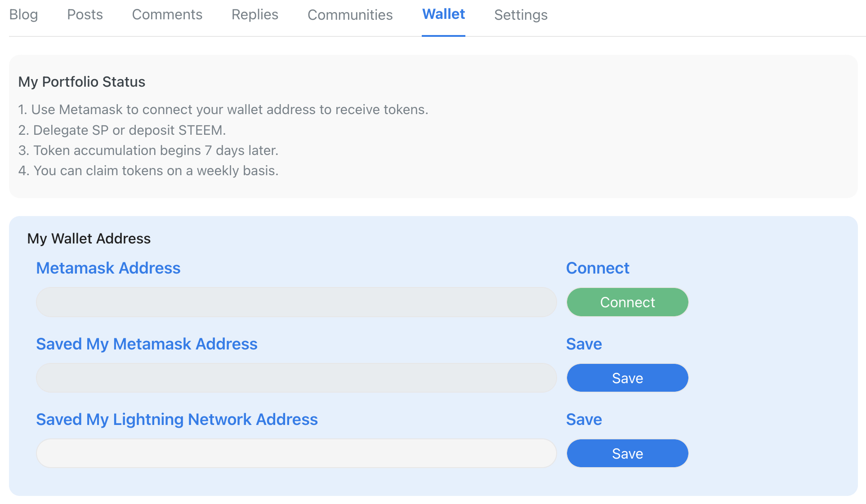Switch to the Posts tab
Screen dimensions: 866x504
tap(85, 15)
